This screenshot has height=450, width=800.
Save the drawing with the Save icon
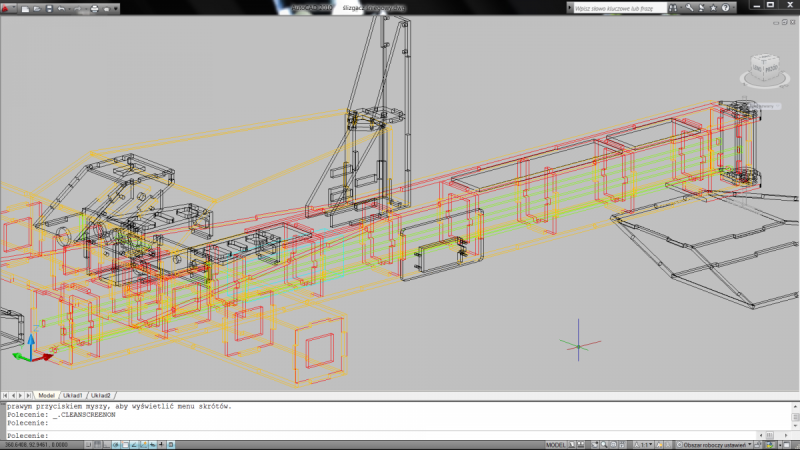point(50,9)
